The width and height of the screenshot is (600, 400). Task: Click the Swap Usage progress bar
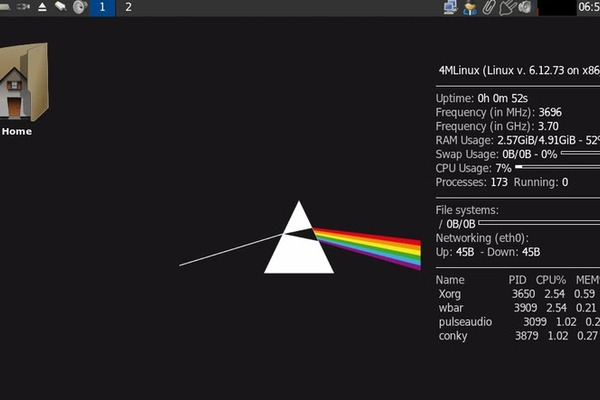pos(580,153)
